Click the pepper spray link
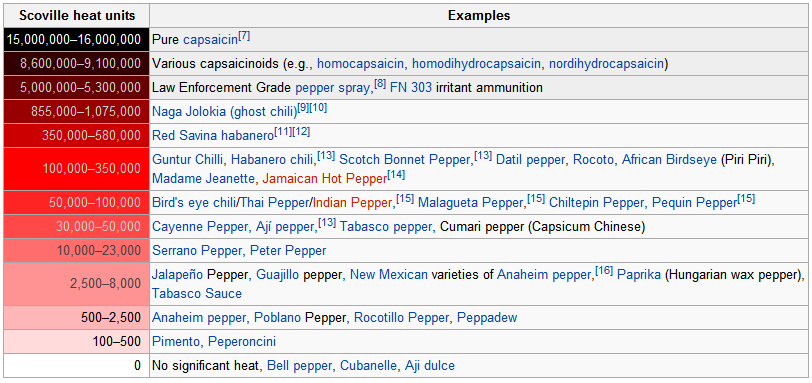This screenshot has width=812, height=383. point(331,88)
